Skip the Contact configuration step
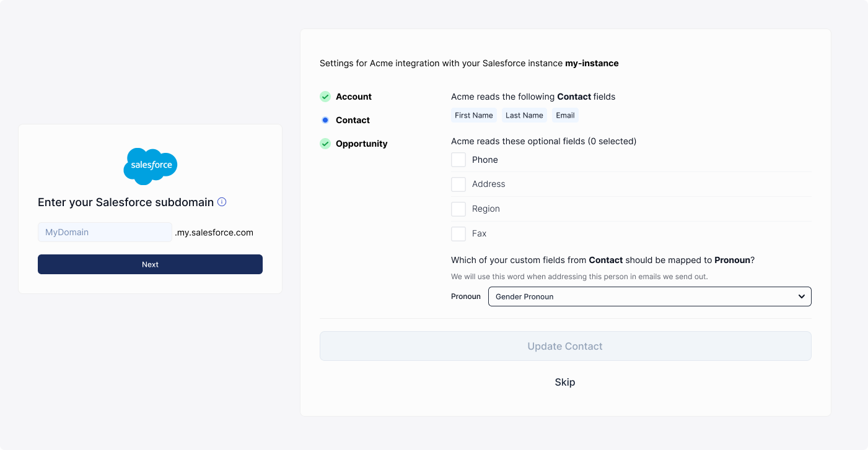This screenshot has width=868, height=450. (565, 382)
